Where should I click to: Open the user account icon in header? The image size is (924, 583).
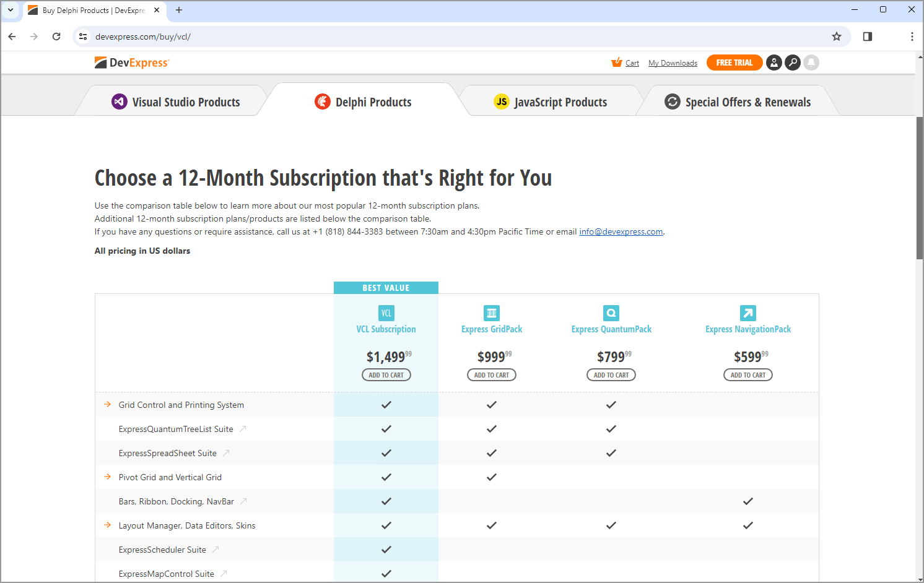pos(774,63)
